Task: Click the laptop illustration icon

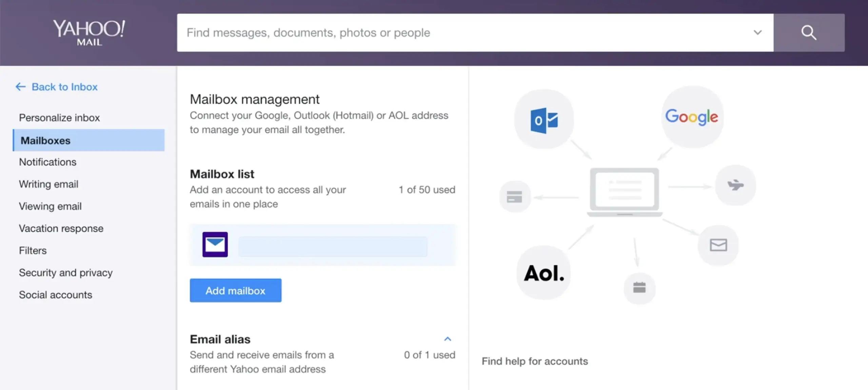Action: (x=625, y=192)
